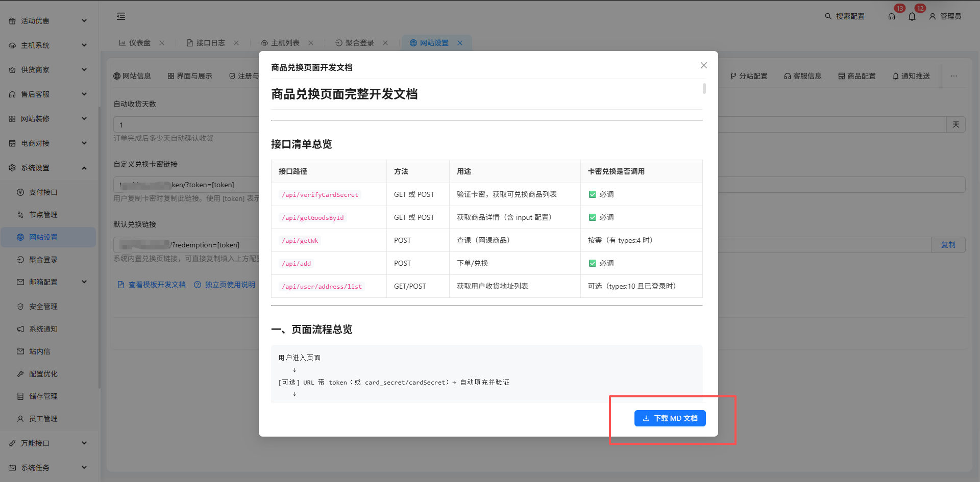Click the search configuration magnifier icon
980x482 pixels.
[x=828, y=16]
